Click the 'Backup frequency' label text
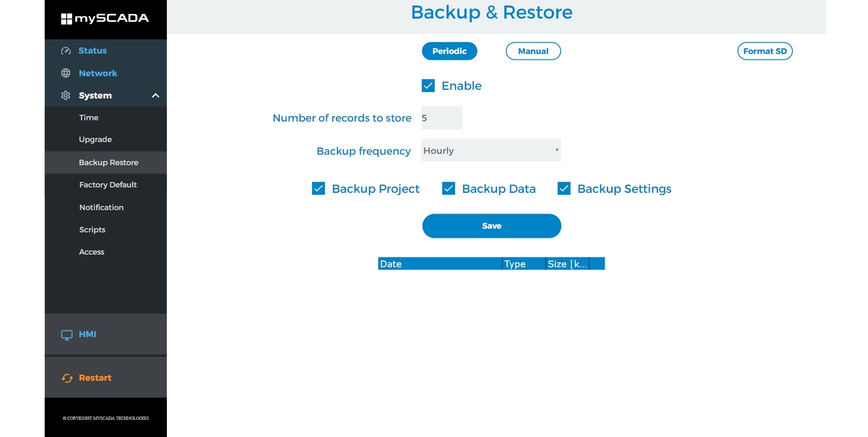Screen dimensions: 868x437 364,151
